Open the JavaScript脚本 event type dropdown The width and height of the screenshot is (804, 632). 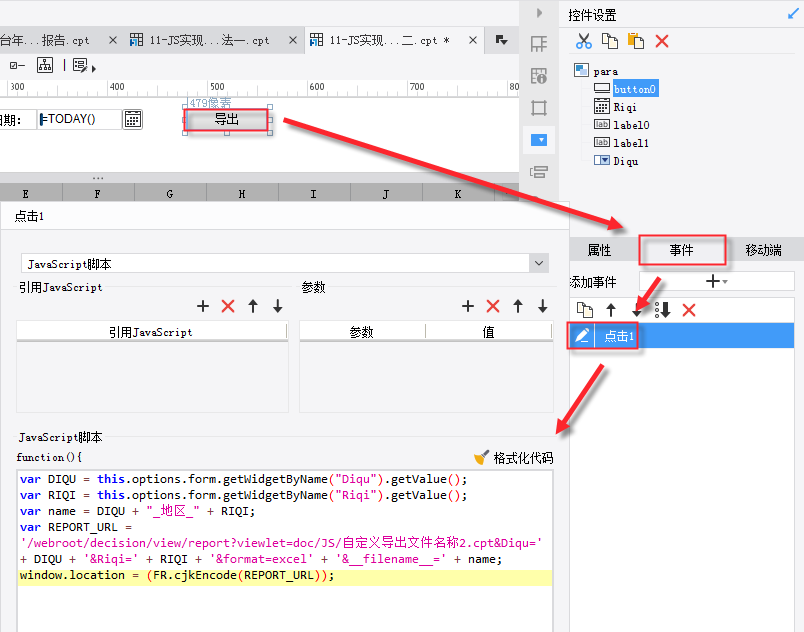tap(540, 263)
